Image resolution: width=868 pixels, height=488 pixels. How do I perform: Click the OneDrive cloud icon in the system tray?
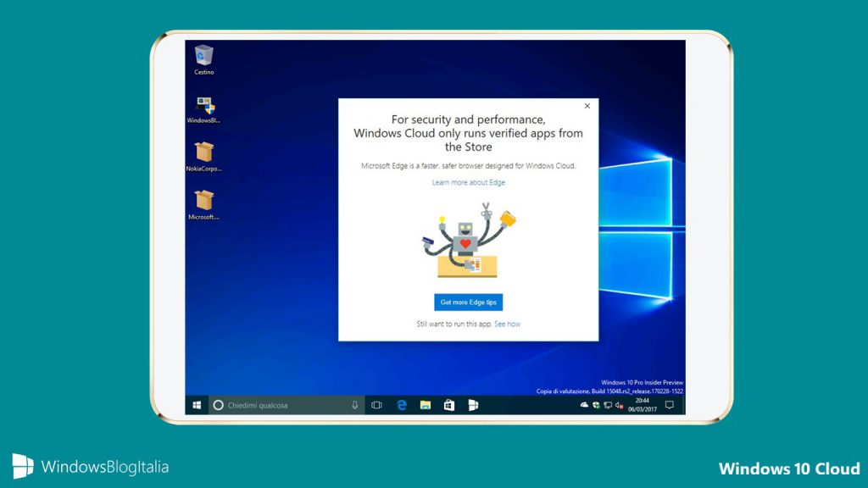[584, 405]
